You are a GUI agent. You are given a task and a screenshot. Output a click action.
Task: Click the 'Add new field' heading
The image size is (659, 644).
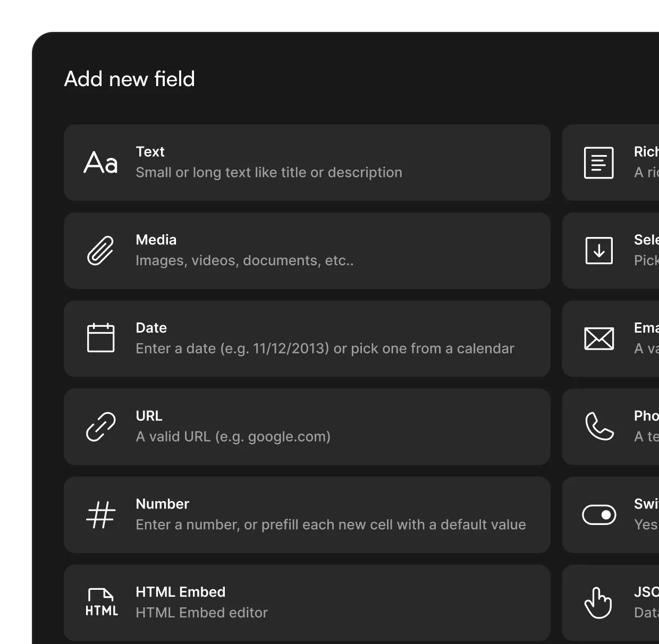click(130, 79)
